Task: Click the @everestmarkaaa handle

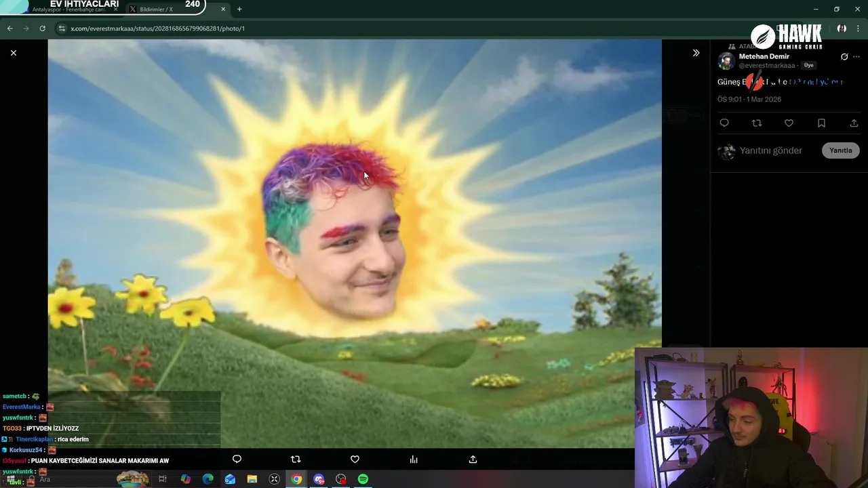Action: (x=766, y=66)
